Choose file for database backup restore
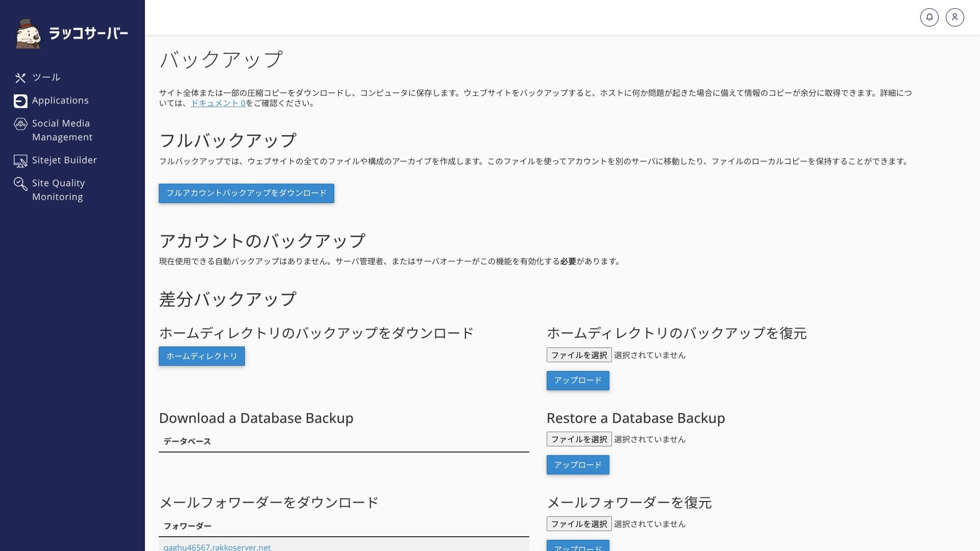 tap(579, 439)
